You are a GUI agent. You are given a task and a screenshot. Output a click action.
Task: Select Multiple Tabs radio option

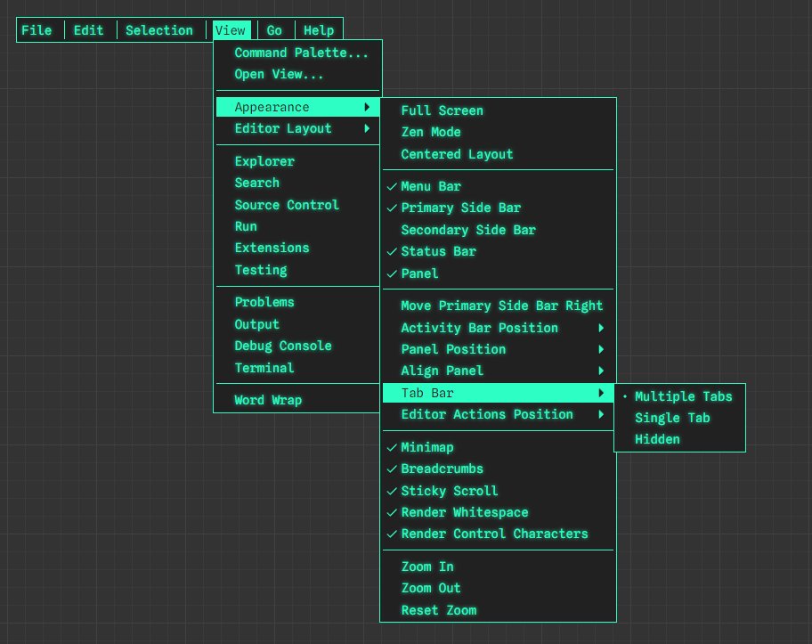tap(679, 396)
